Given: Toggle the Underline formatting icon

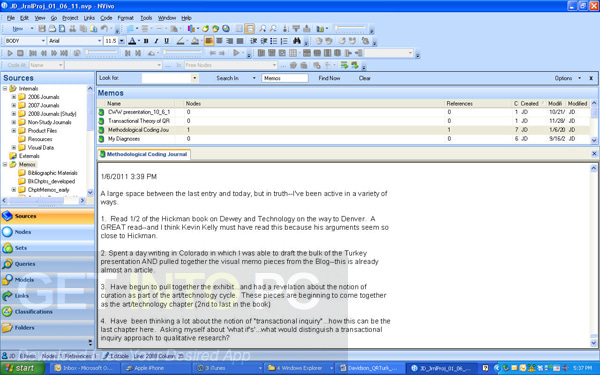Looking at the screenshot, I should (166, 41).
